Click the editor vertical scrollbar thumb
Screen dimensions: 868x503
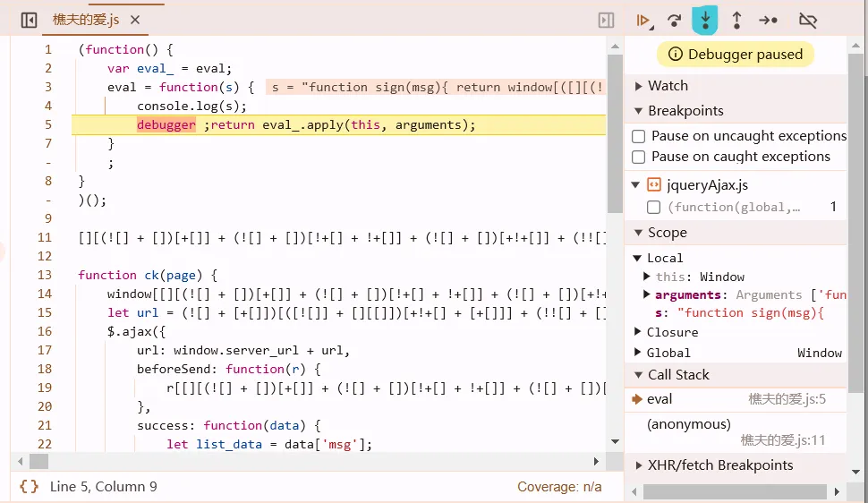pos(615,133)
